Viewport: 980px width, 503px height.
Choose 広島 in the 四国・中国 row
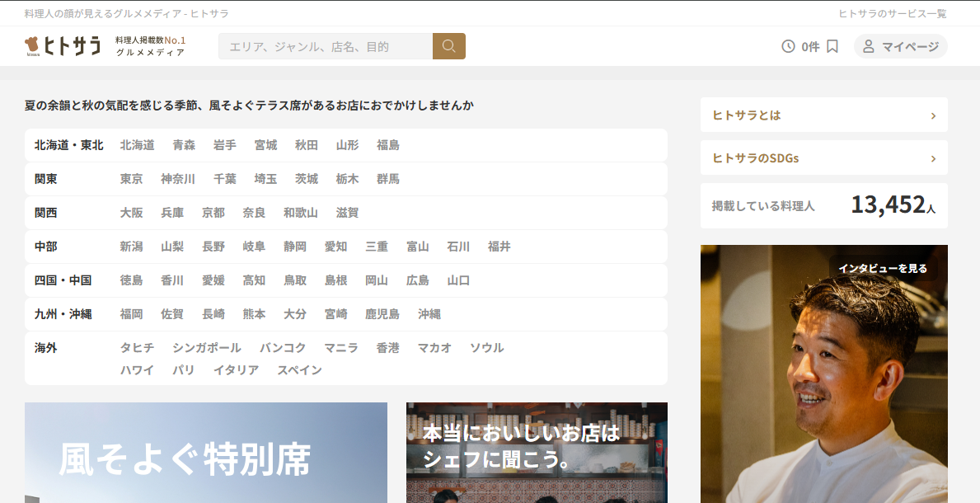(417, 280)
